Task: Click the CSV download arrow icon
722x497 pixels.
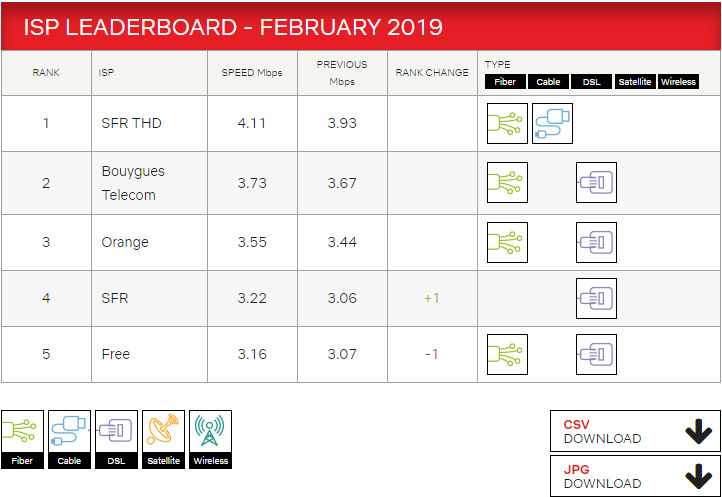Action: (698, 431)
